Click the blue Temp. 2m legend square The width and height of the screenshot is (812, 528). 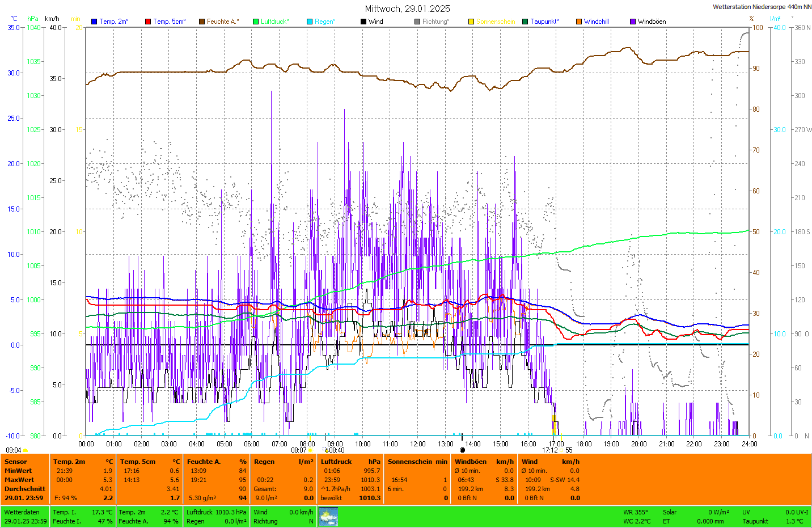tap(94, 22)
